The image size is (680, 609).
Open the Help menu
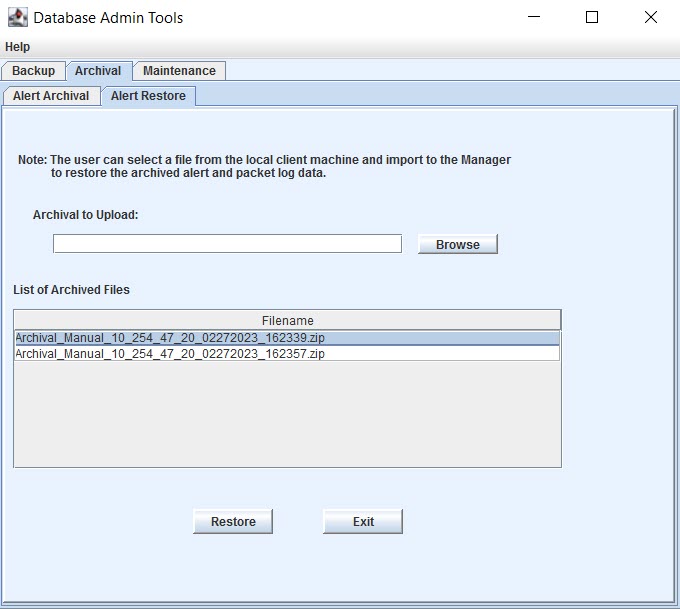pos(17,47)
